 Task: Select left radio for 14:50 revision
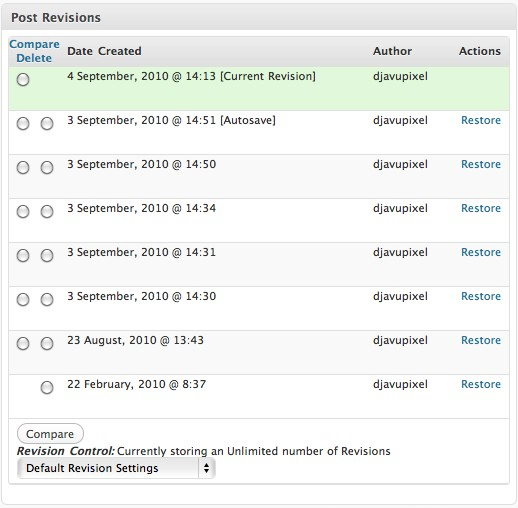click(x=23, y=168)
